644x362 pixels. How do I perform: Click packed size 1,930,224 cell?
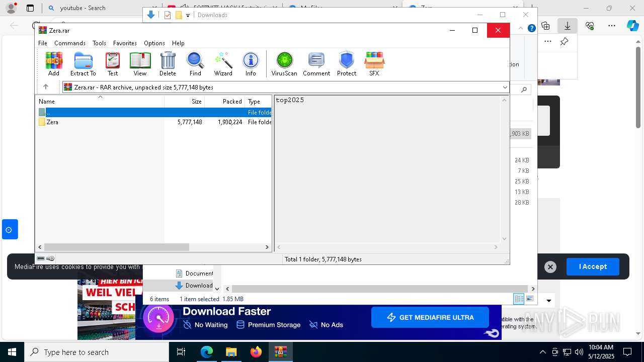230,122
